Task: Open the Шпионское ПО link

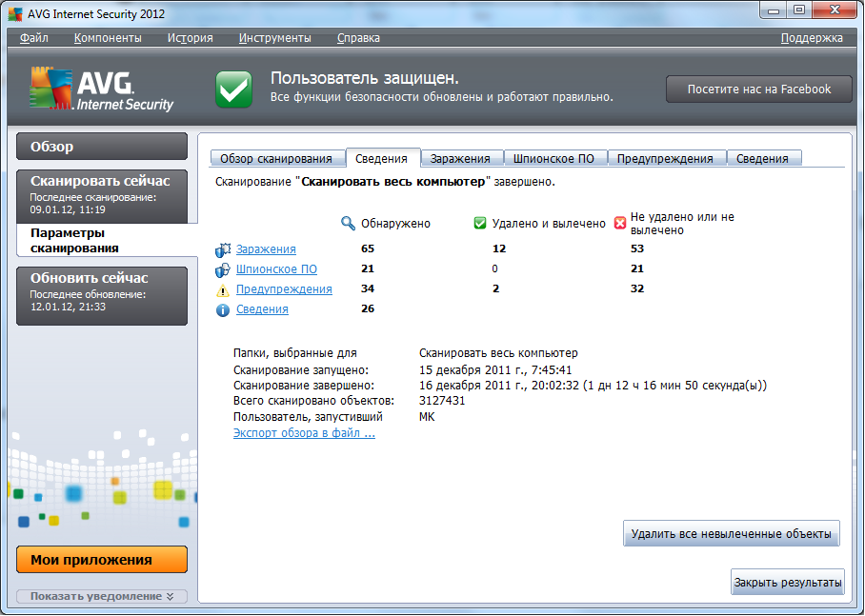Action: (x=276, y=269)
